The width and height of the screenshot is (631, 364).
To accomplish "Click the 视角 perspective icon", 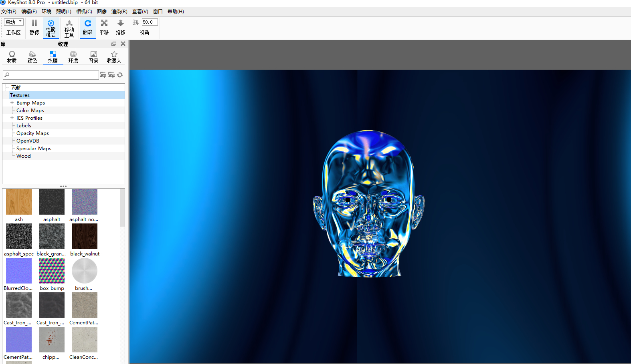I will [136, 22].
